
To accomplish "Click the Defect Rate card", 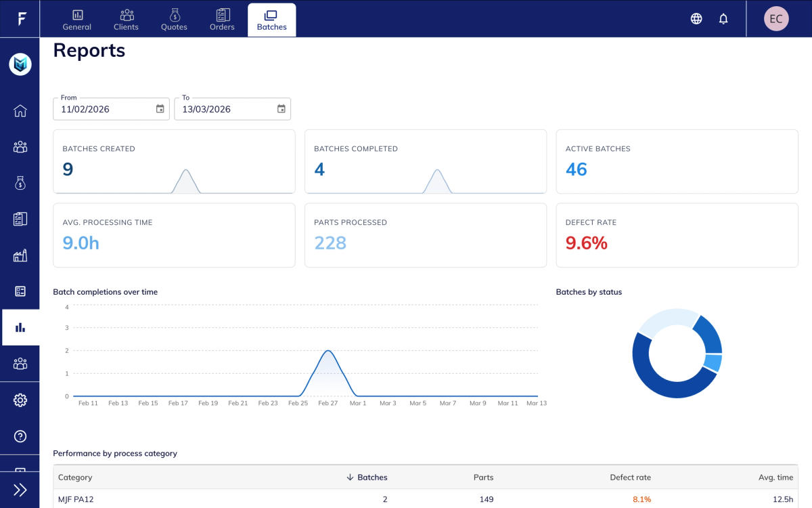I will (x=677, y=235).
